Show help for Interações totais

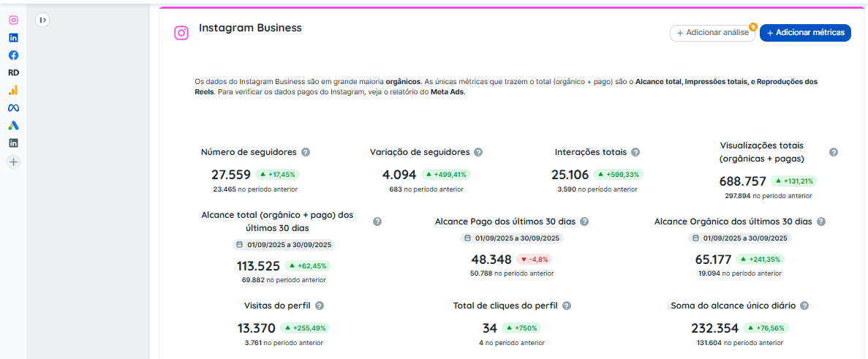(635, 152)
